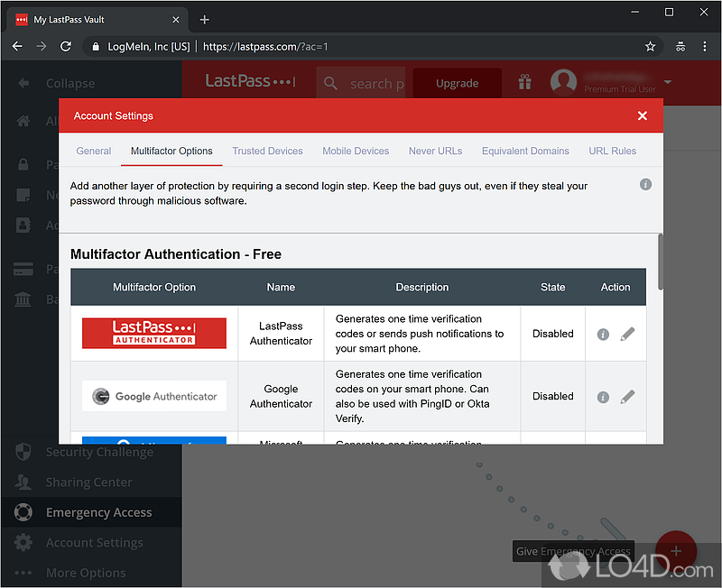
Task: Click the bank building icon in the sidebar
Action: [23, 299]
